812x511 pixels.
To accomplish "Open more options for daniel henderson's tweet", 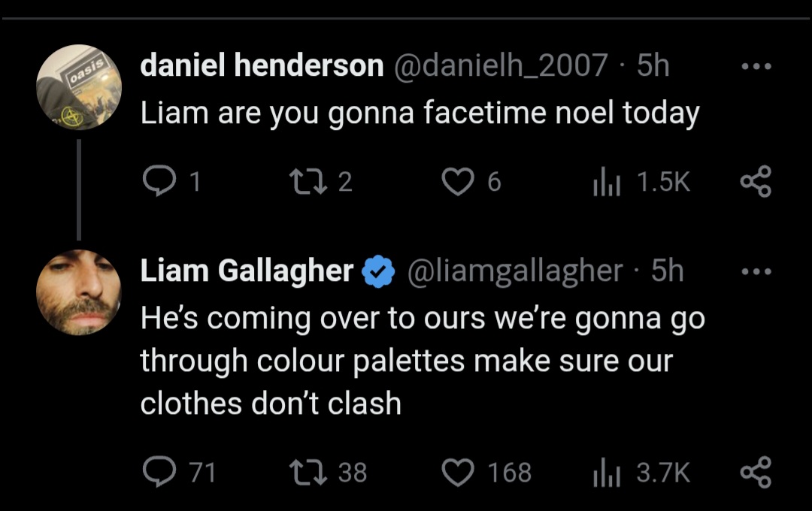I will coord(756,66).
